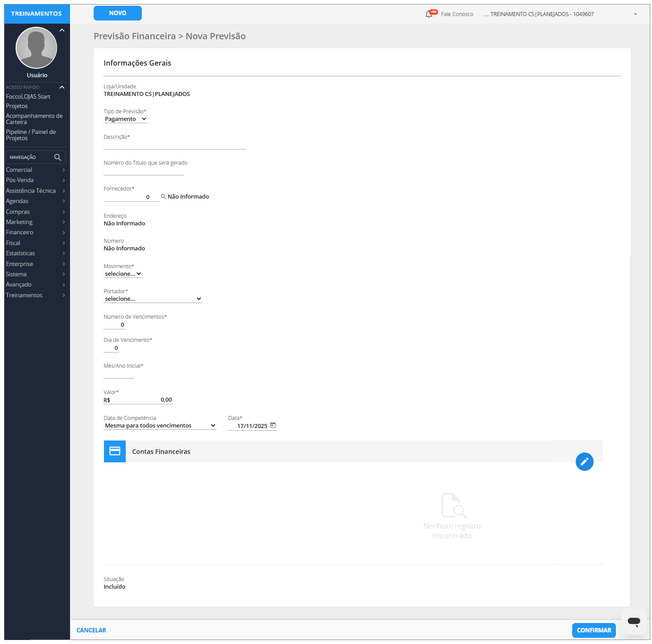Screen dimensions: 652x644
Task: Open Projetos quick link
Action: click(17, 106)
